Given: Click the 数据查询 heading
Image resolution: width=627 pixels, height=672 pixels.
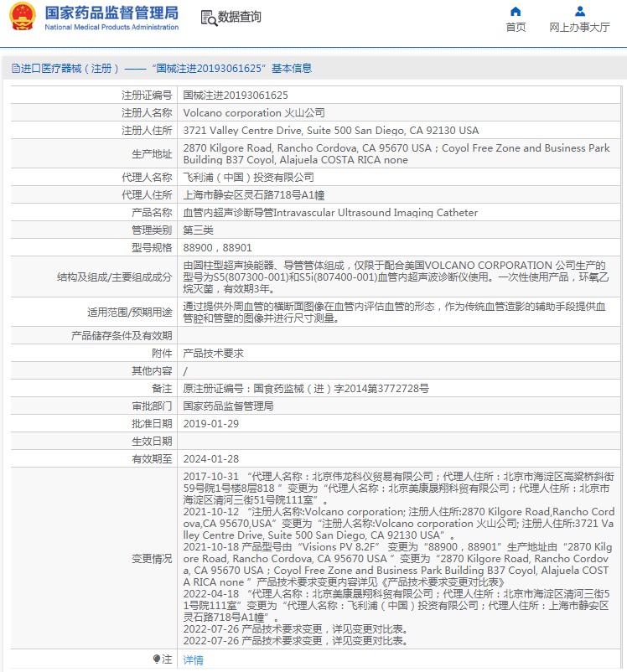Looking at the screenshot, I should [x=239, y=17].
